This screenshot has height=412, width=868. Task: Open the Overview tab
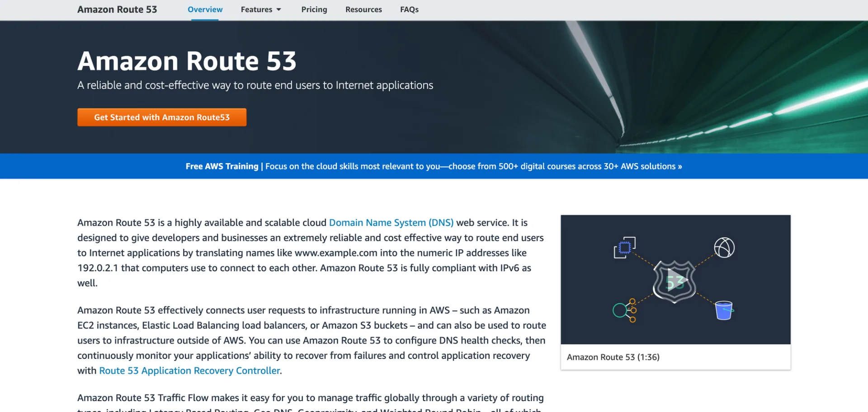(x=205, y=9)
